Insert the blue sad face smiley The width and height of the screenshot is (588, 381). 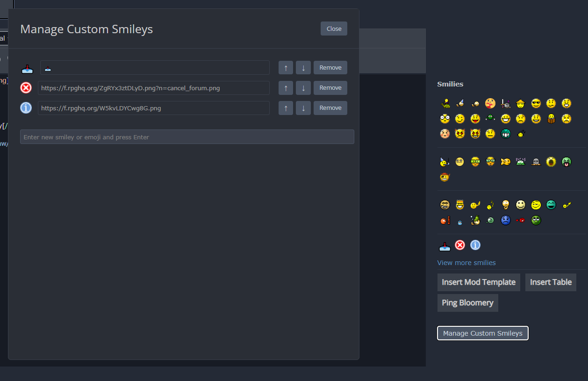coord(506,220)
